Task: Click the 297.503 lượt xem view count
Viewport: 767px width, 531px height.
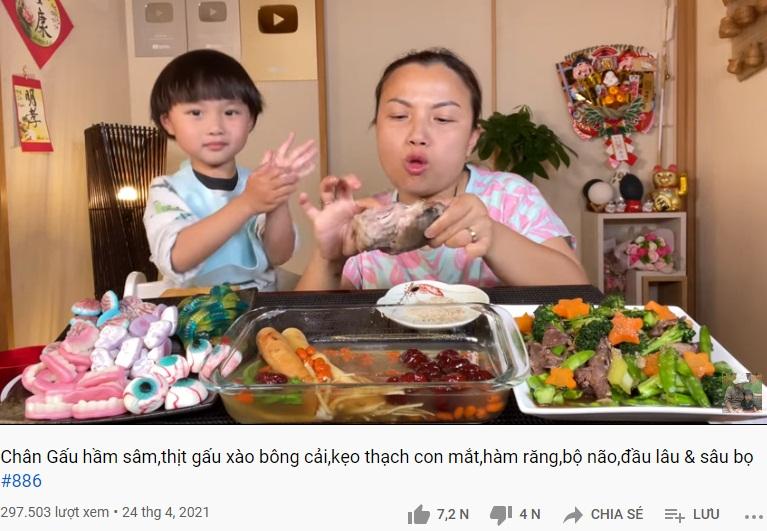Action: (54, 512)
